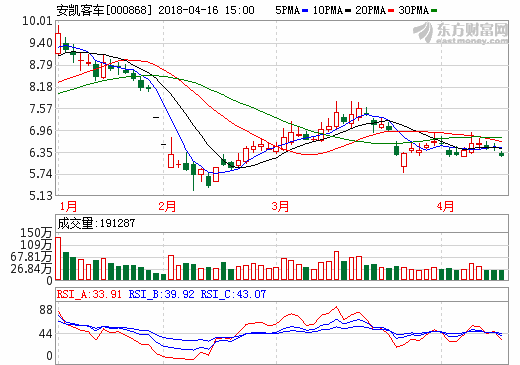Select the 2月 month label

point(167,206)
